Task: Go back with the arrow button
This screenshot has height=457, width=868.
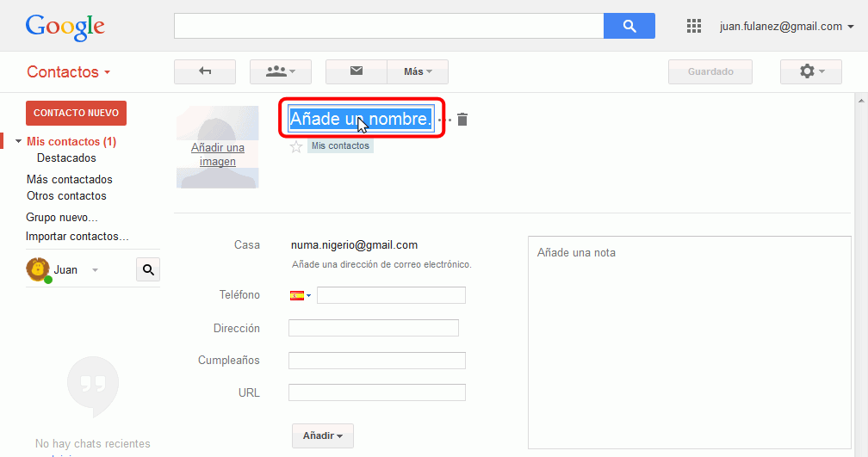Action: pos(205,71)
